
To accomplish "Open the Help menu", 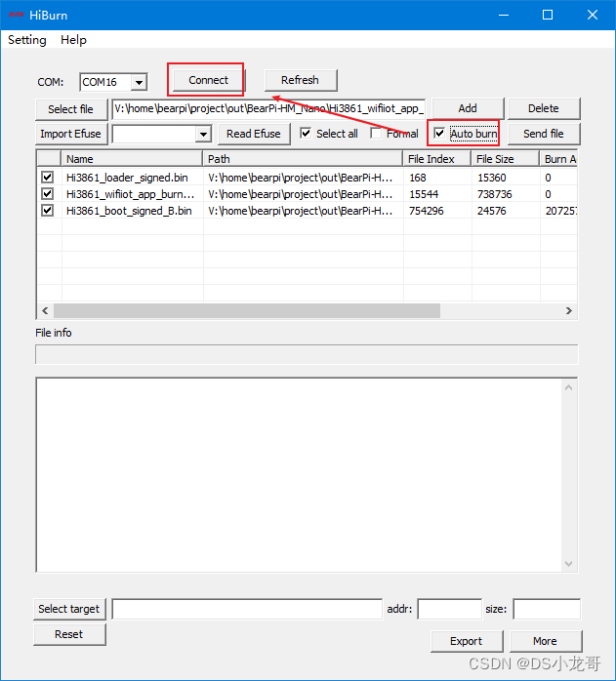I will click(x=73, y=40).
